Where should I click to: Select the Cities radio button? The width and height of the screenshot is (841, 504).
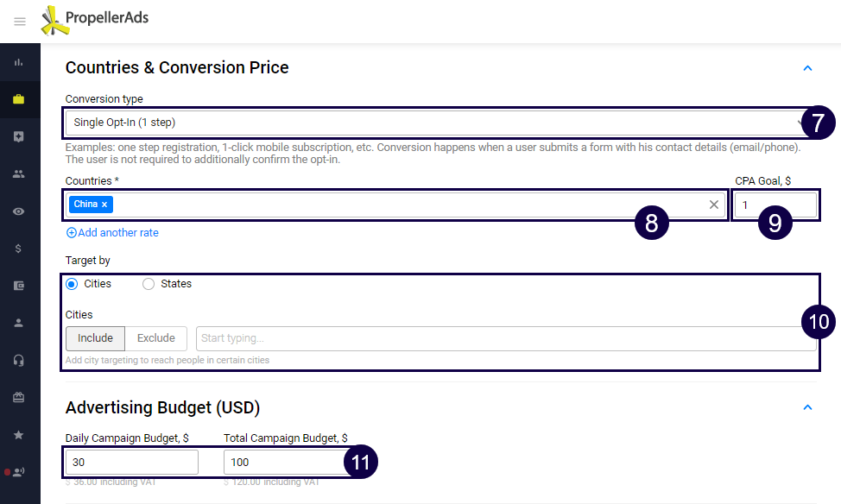73,284
